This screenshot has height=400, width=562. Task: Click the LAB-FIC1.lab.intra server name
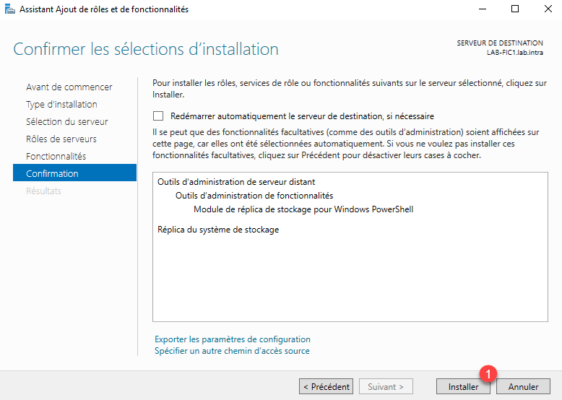pyautogui.click(x=515, y=53)
